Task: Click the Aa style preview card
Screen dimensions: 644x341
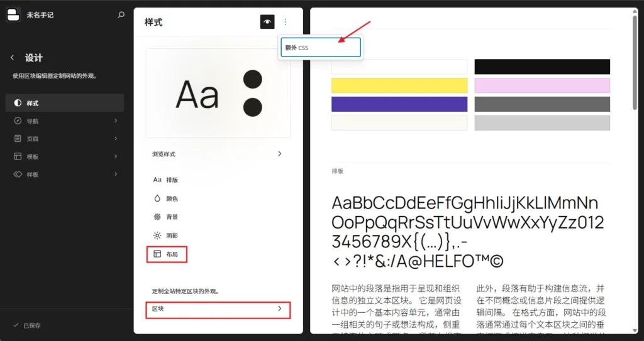Action: point(218,94)
